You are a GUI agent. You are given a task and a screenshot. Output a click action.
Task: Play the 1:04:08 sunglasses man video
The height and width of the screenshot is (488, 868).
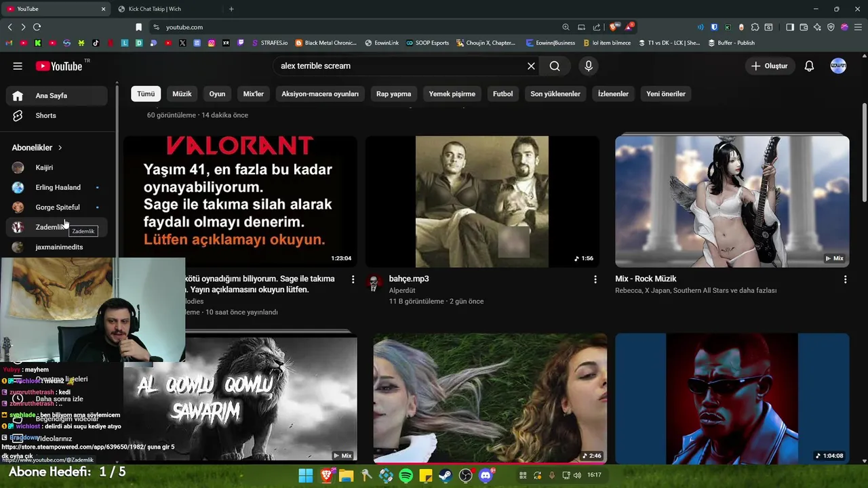point(732,399)
